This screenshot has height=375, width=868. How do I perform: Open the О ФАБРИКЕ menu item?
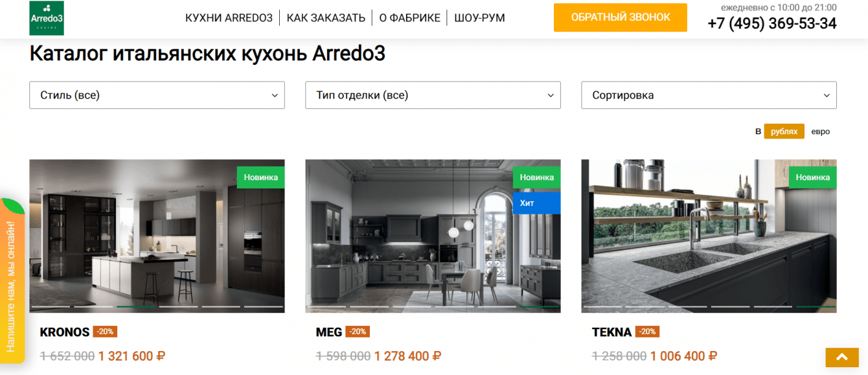[409, 18]
